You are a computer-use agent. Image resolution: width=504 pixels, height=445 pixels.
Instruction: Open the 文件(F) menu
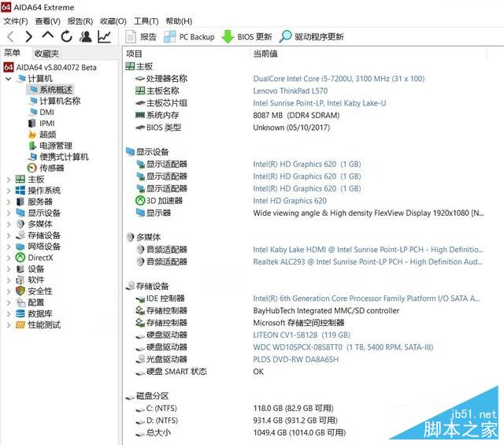(16, 21)
